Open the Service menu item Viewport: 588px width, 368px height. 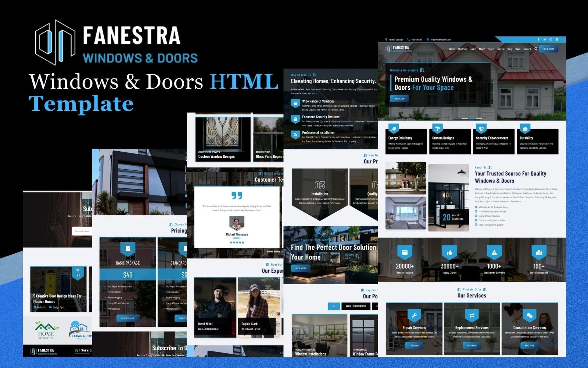(x=501, y=49)
